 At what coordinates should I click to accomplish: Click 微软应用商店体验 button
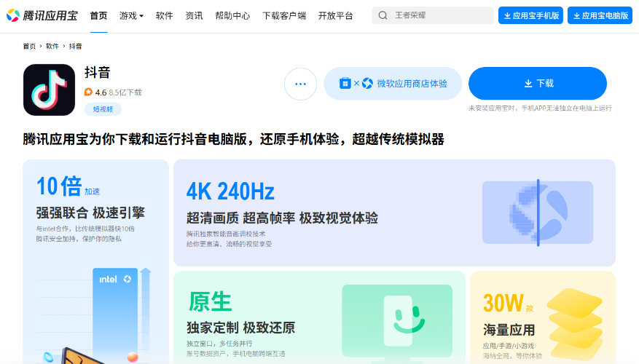click(393, 84)
